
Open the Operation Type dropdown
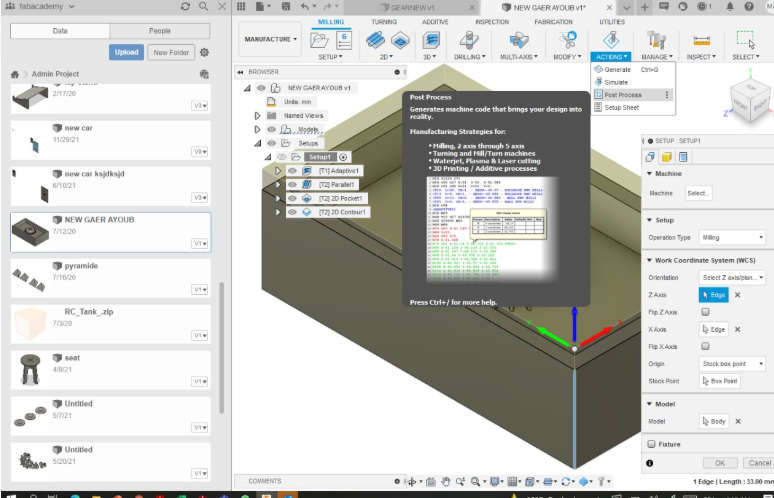(732, 237)
